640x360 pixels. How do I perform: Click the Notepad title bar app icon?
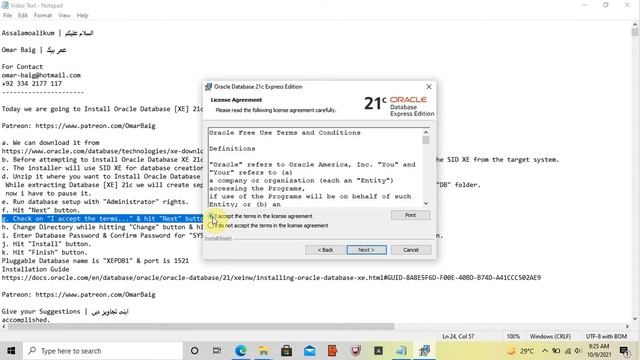[x=5, y=5]
